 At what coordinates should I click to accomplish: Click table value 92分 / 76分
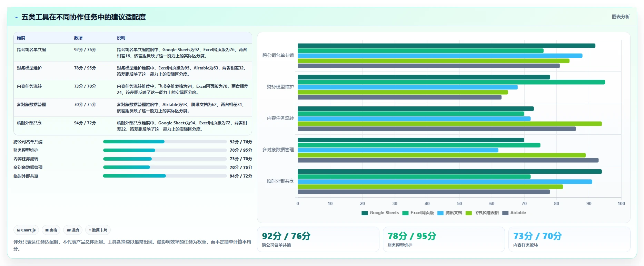click(x=85, y=50)
